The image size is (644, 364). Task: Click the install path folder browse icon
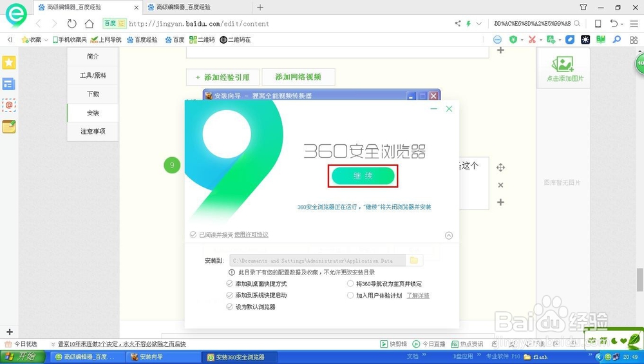(414, 260)
